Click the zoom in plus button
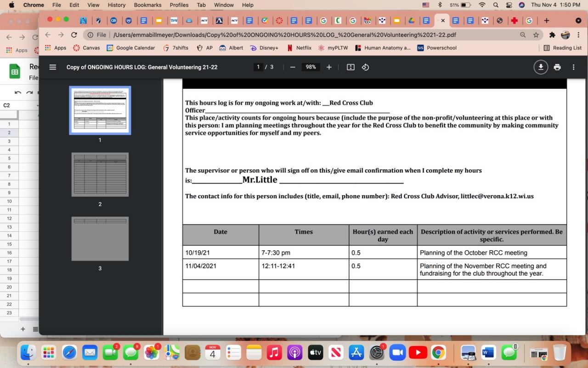Viewport: 588px width, 368px height. coord(329,67)
